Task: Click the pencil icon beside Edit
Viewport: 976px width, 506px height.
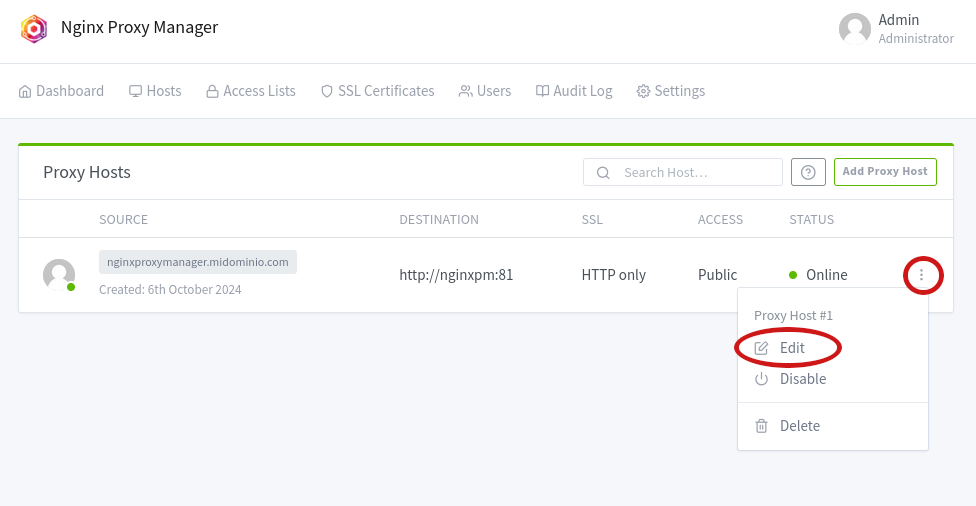Action: coord(761,348)
